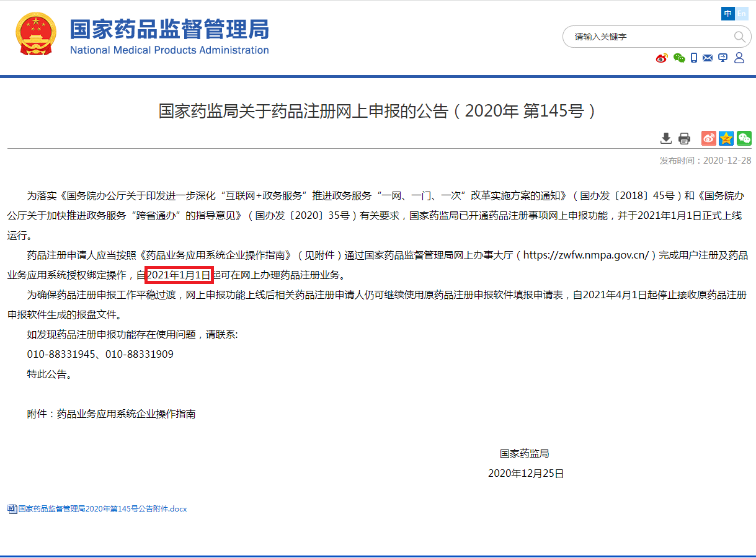Screen dimensions: 756x558
Task: Open the WeChat icon in the header
Action: pyautogui.click(x=679, y=58)
